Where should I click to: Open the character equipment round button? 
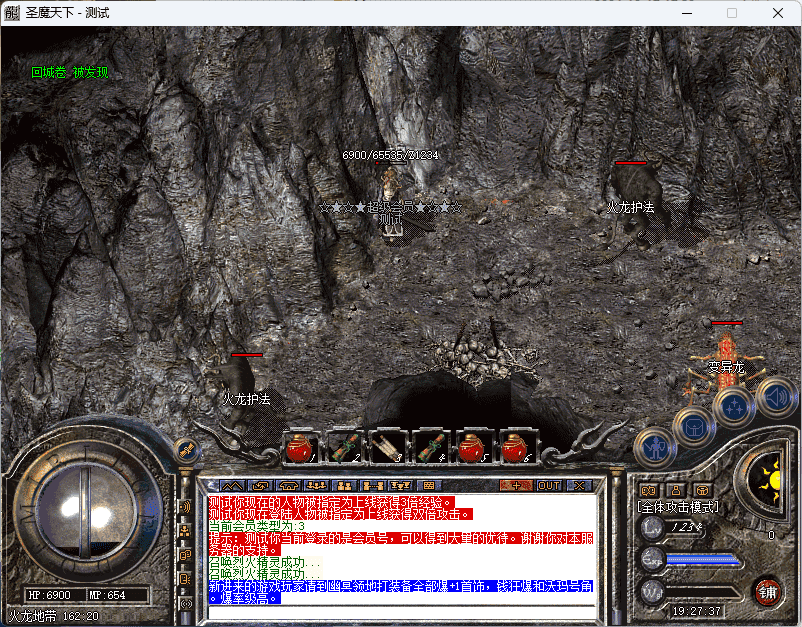(655, 448)
